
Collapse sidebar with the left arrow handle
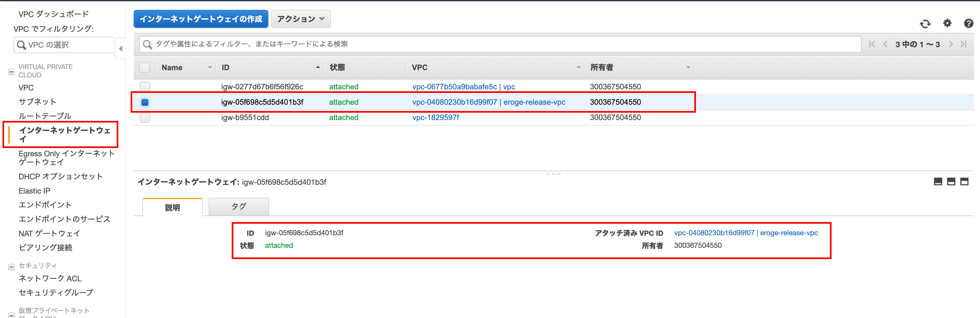click(121, 48)
